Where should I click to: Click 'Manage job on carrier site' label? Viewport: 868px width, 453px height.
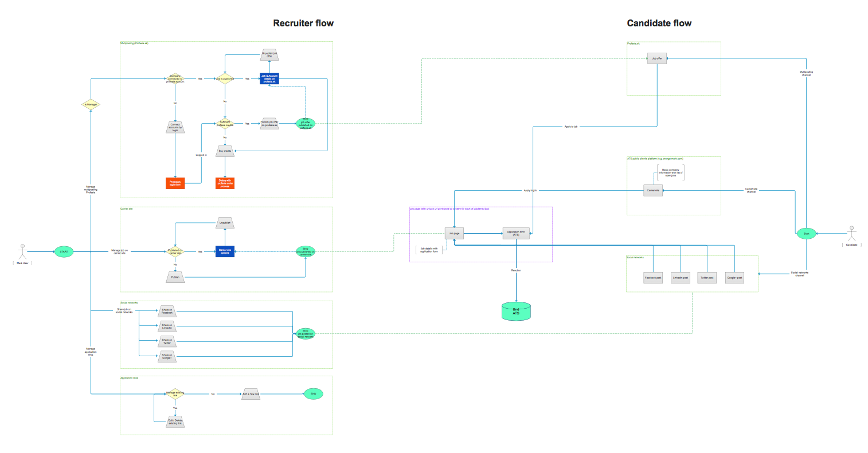coord(120,251)
